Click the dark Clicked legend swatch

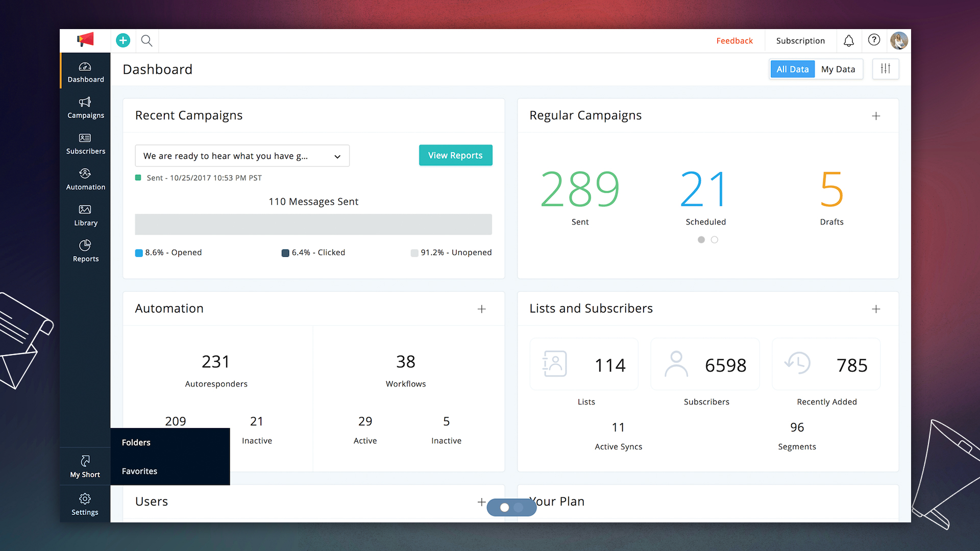click(x=285, y=253)
